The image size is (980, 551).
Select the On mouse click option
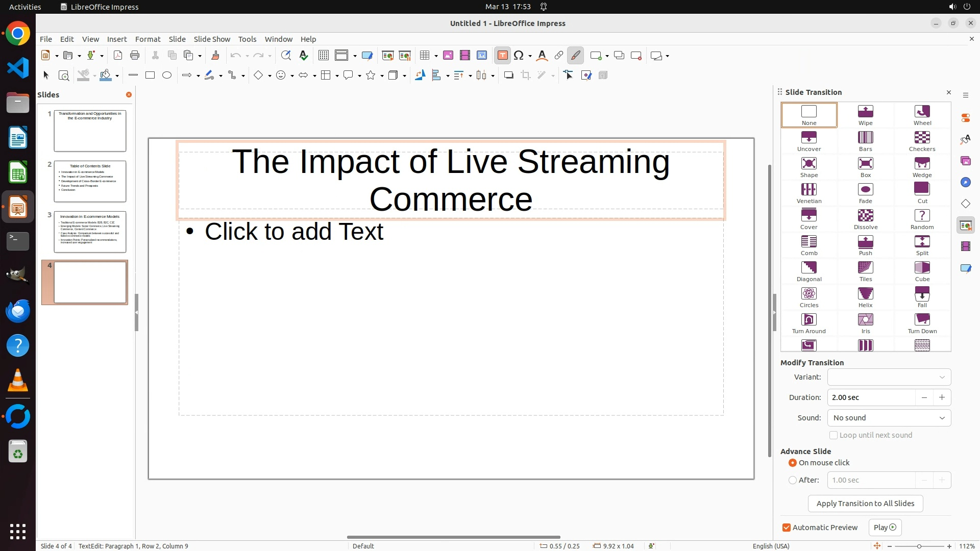793,463
